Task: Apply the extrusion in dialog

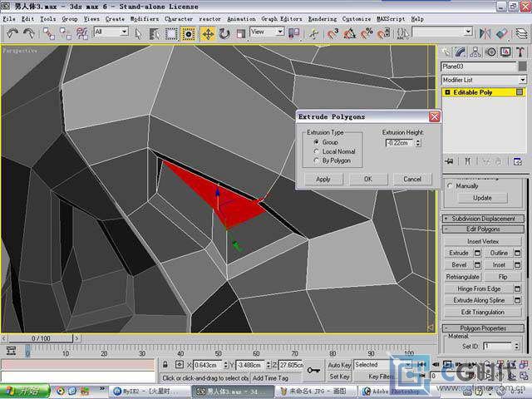Action: [323, 179]
